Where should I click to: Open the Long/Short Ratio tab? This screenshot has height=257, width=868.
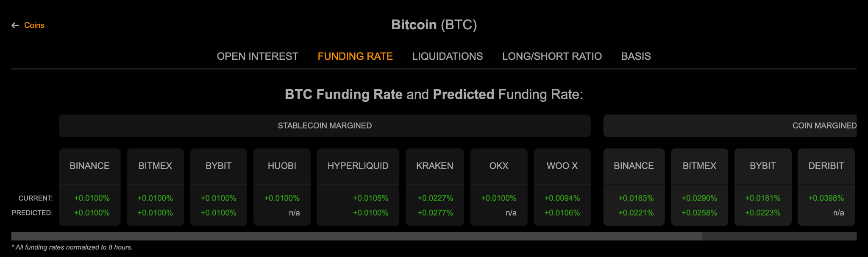pyautogui.click(x=552, y=56)
